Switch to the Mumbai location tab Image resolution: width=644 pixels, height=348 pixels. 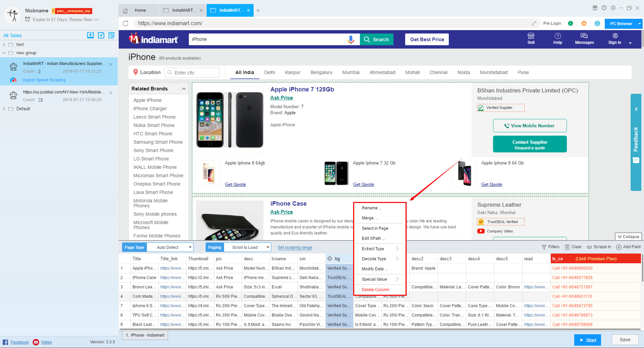pos(351,72)
